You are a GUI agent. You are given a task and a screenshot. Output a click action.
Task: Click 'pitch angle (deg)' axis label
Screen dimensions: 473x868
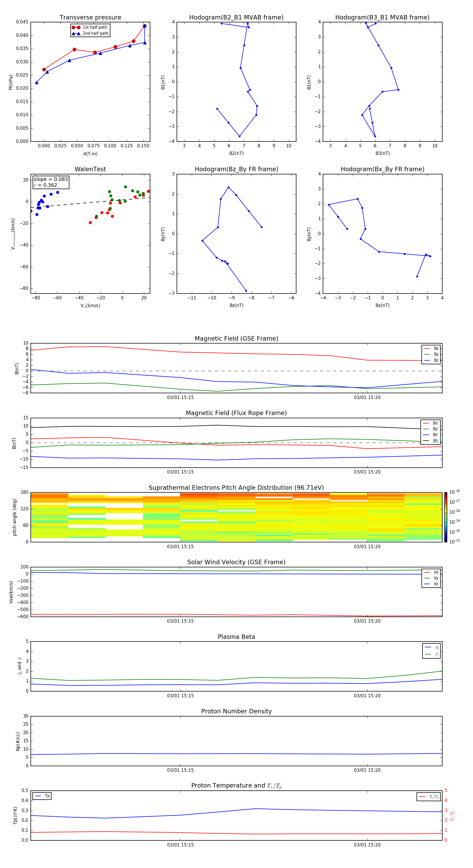(x=14, y=517)
